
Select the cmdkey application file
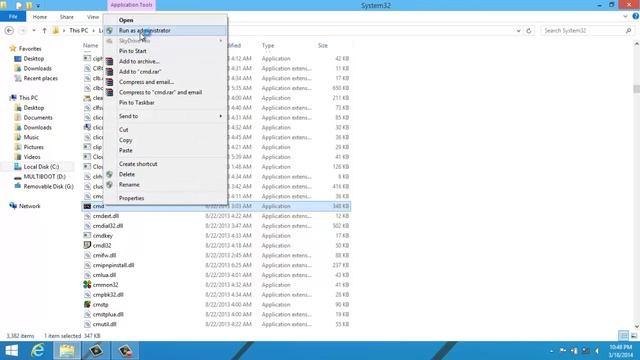click(x=102, y=236)
